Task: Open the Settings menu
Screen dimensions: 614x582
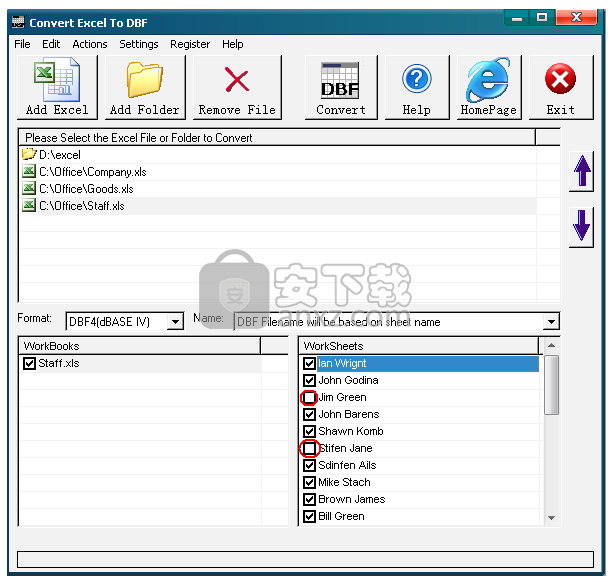Action: [x=139, y=44]
